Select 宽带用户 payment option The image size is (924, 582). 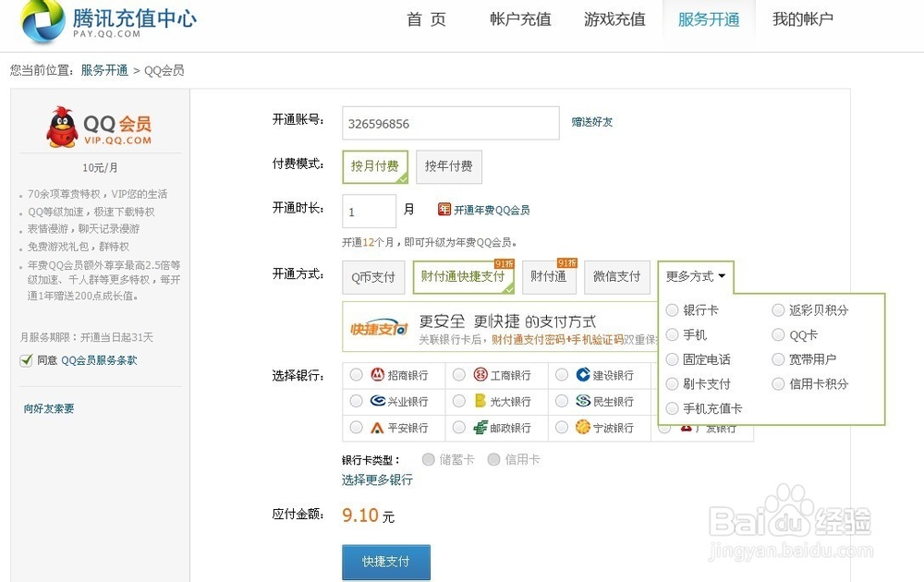pyautogui.click(x=778, y=359)
